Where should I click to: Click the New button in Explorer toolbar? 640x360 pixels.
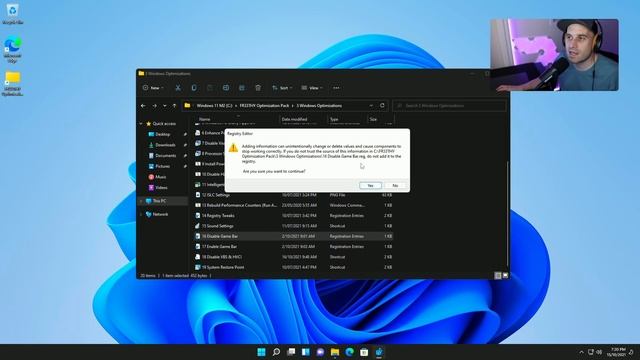tap(153, 88)
